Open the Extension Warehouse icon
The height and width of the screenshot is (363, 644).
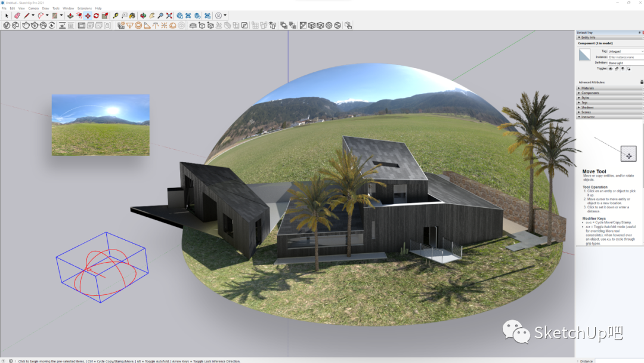click(188, 16)
